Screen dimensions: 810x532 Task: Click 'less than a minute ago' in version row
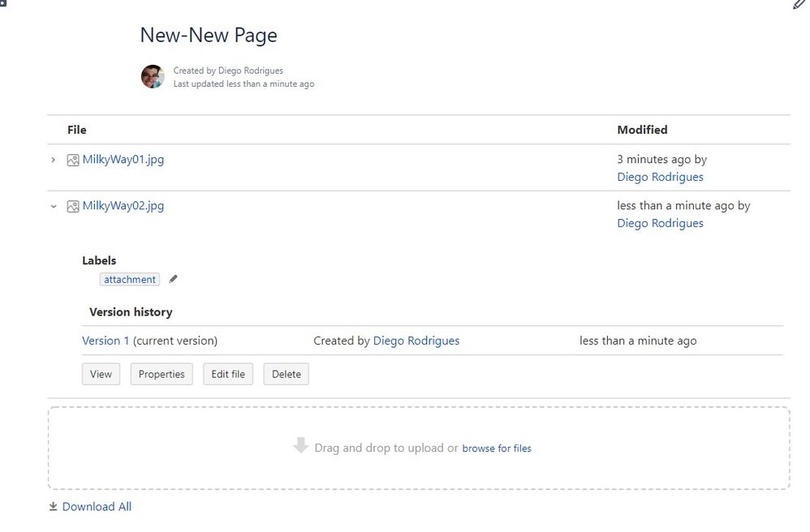coord(638,341)
